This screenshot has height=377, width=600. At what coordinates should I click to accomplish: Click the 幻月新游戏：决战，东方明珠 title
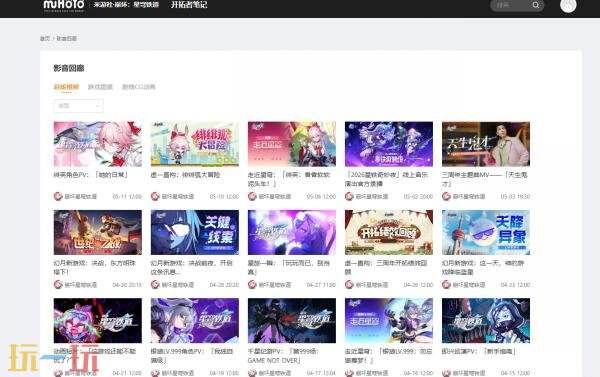click(x=95, y=267)
